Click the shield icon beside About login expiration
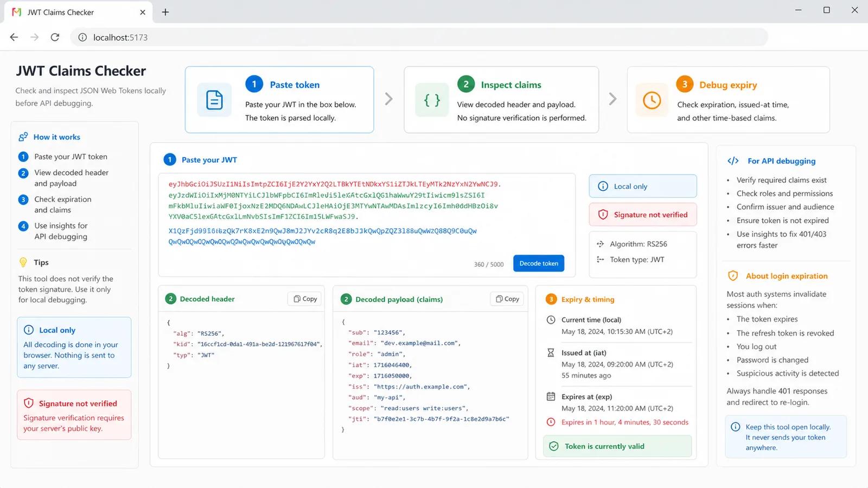This screenshot has height=488, width=868. pos(733,275)
